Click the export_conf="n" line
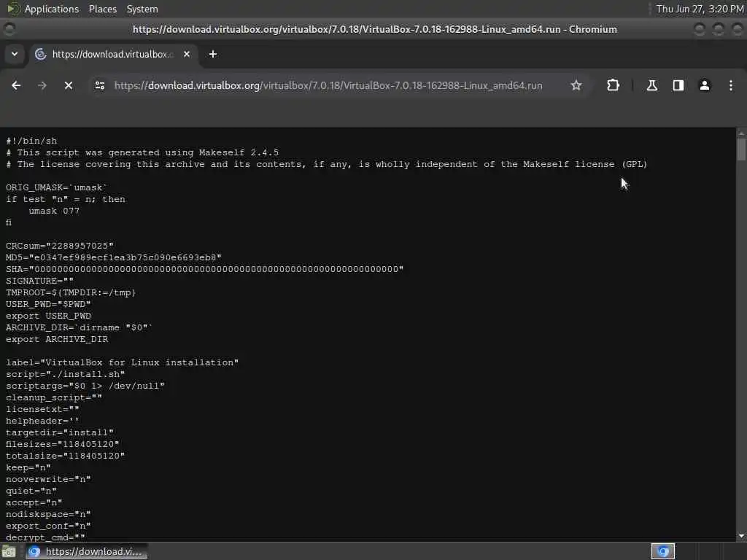The image size is (747, 560). click(48, 526)
